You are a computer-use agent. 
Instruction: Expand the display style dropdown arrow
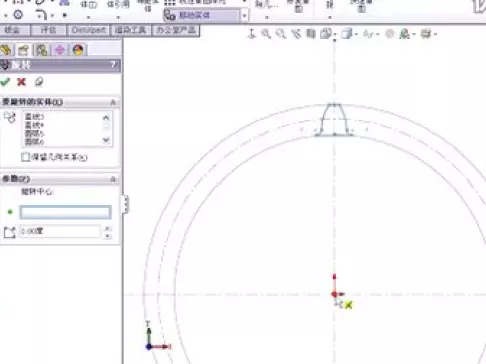pos(356,34)
